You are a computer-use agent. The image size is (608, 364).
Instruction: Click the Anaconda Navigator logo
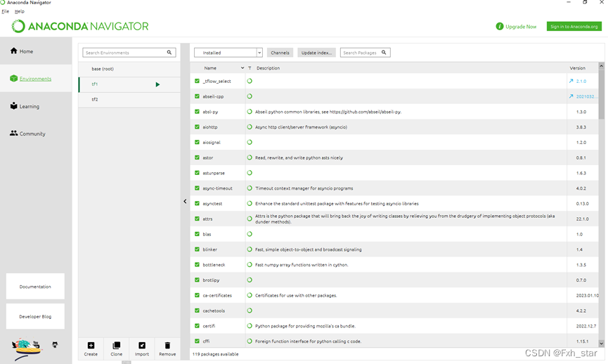point(80,27)
